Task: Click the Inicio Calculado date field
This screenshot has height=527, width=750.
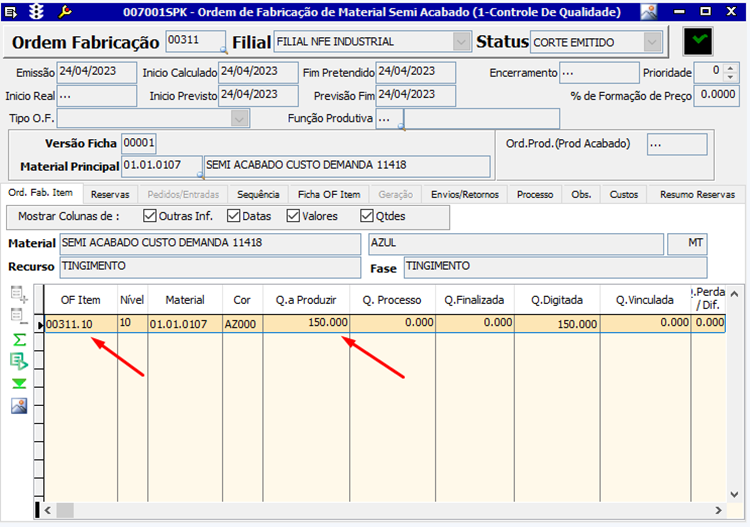Action: pyautogui.click(x=258, y=72)
